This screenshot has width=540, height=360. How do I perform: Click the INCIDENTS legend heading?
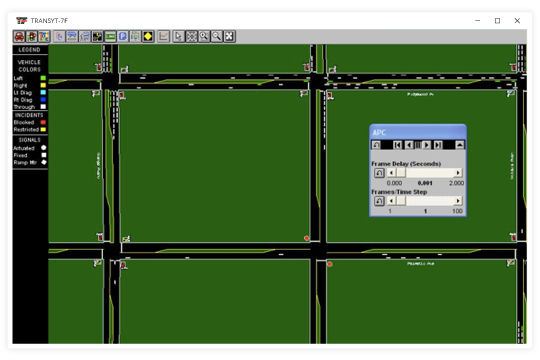point(29,115)
